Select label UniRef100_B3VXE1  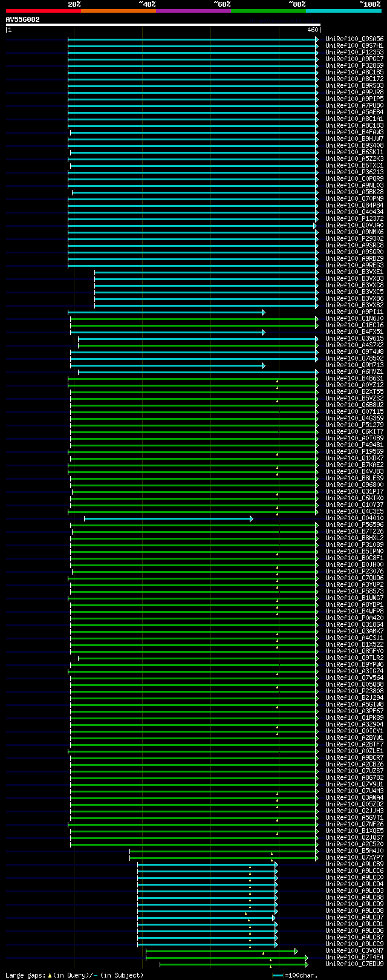point(354,272)
